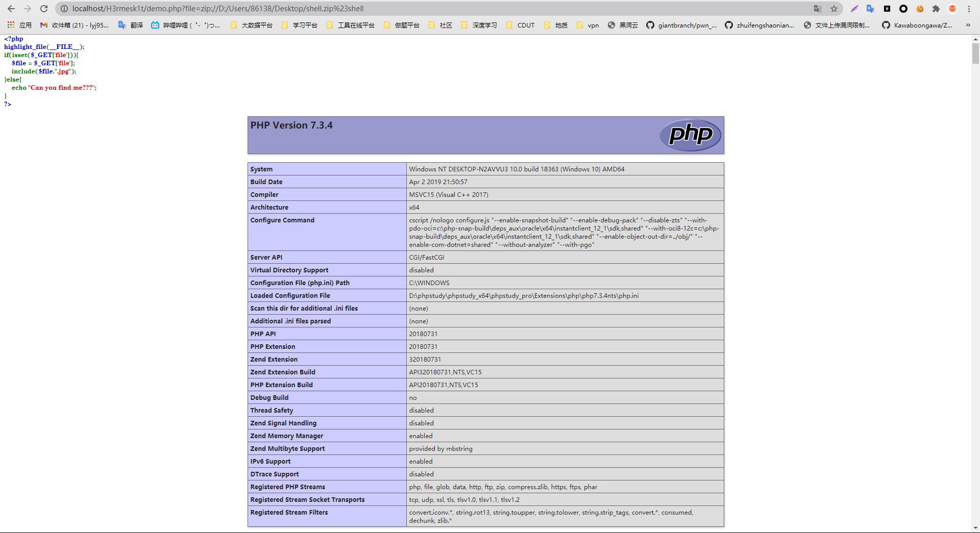Open the Kawaboongawa GitHub bookmark
Viewport: 980px width, 533px height.
point(917,25)
